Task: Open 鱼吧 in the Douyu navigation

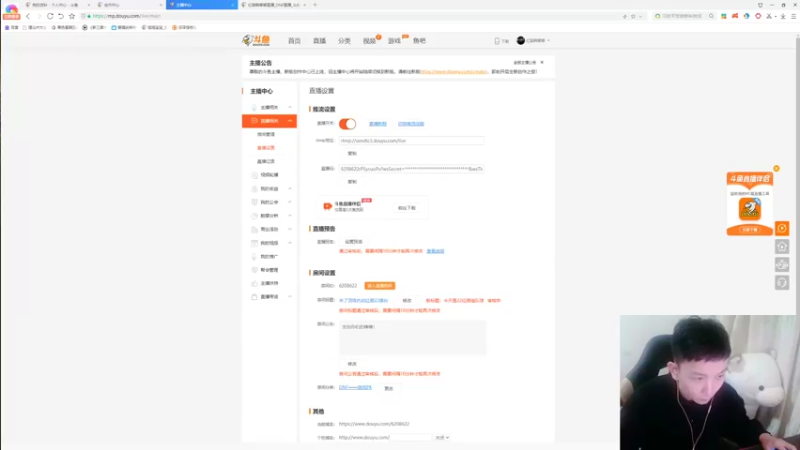Action: point(419,41)
